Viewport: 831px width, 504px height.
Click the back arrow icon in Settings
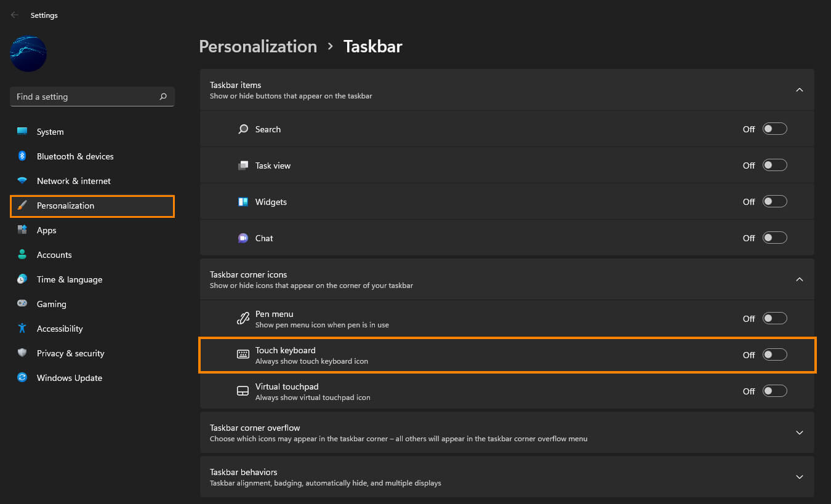pyautogui.click(x=15, y=15)
